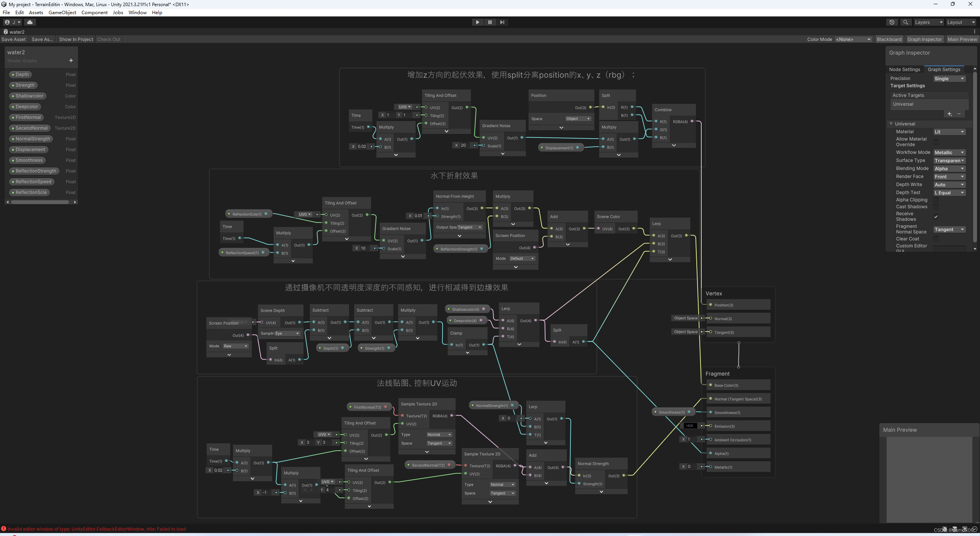The width and height of the screenshot is (980, 536).
Task: Click the Blackboard horizontal scrollbar
Action: (40, 202)
